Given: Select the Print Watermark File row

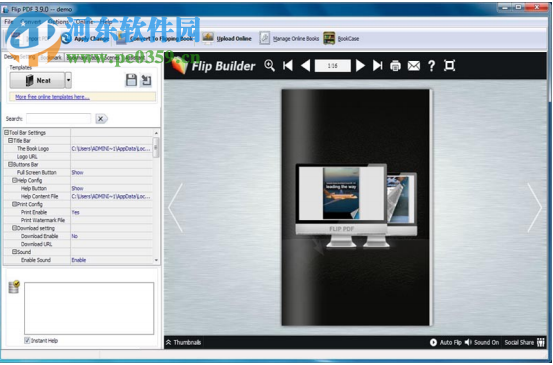Looking at the screenshot, I should click(78, 220).
